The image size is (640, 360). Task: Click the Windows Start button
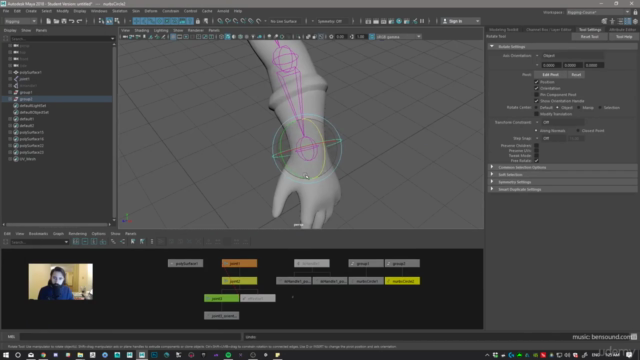[x=6, y=355]
